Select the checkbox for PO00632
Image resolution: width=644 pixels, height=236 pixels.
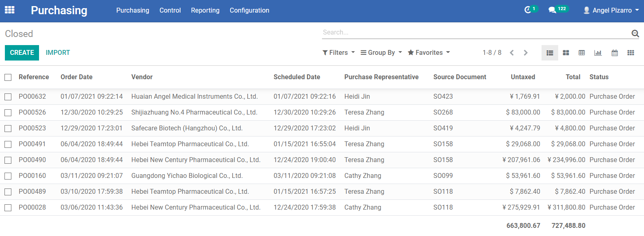pyautogui.click(x=8, y=97)
